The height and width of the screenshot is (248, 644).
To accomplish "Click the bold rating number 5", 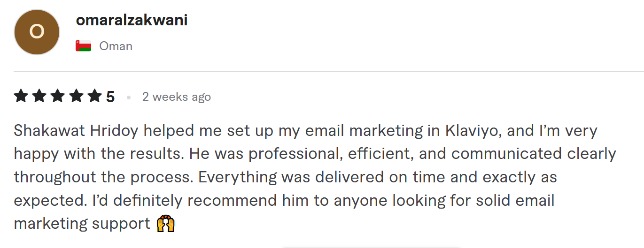I will (110, 97).
